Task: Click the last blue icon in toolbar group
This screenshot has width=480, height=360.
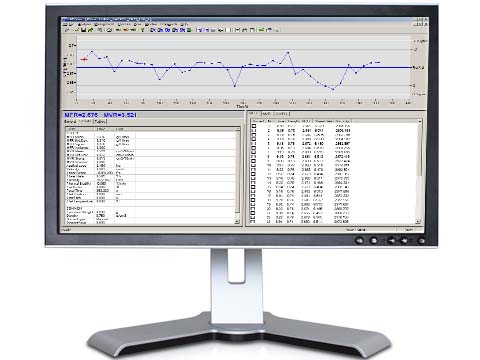Action: [182, 30]
